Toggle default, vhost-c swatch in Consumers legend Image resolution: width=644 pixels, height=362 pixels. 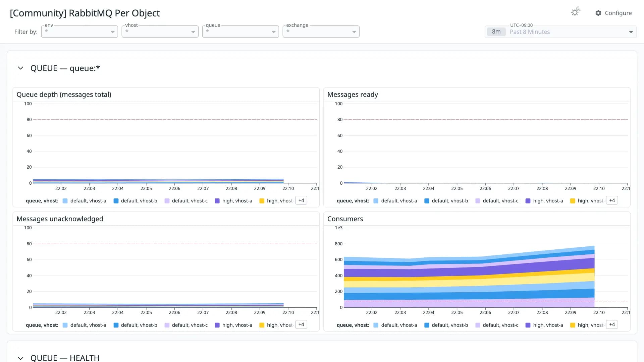(x=478, y=325)
